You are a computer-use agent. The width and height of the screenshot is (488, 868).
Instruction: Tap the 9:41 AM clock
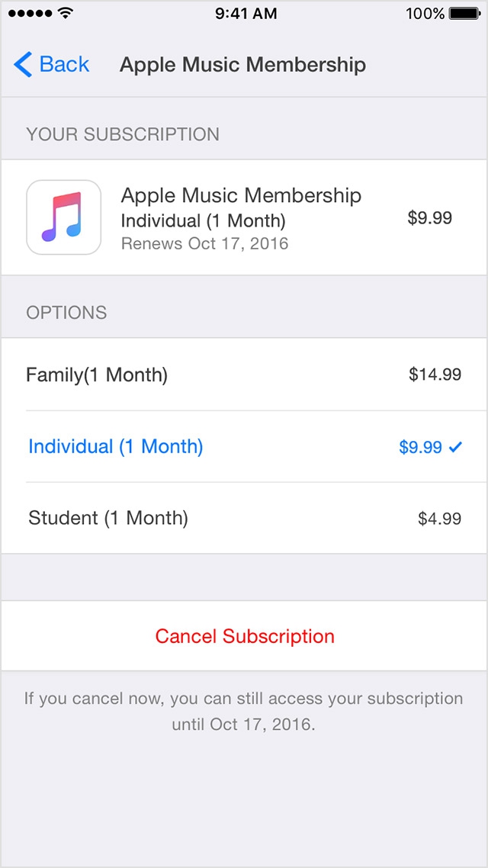coord(244,13)
